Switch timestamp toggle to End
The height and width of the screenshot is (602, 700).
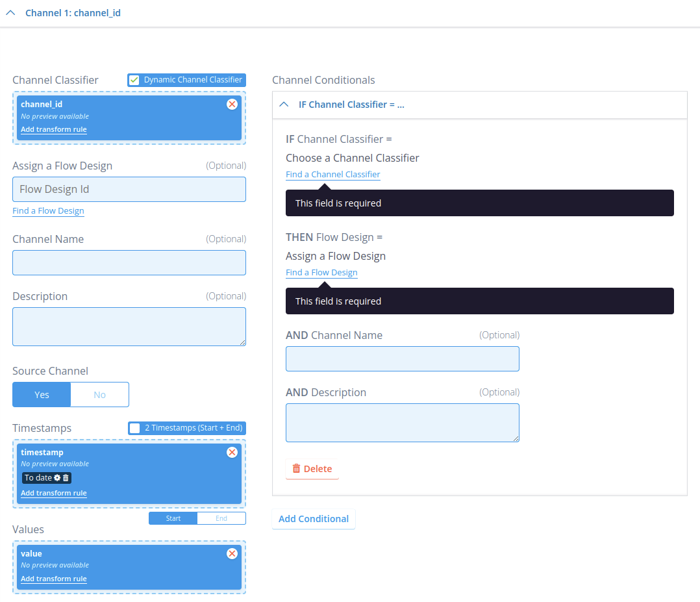(x=221, y=518)
